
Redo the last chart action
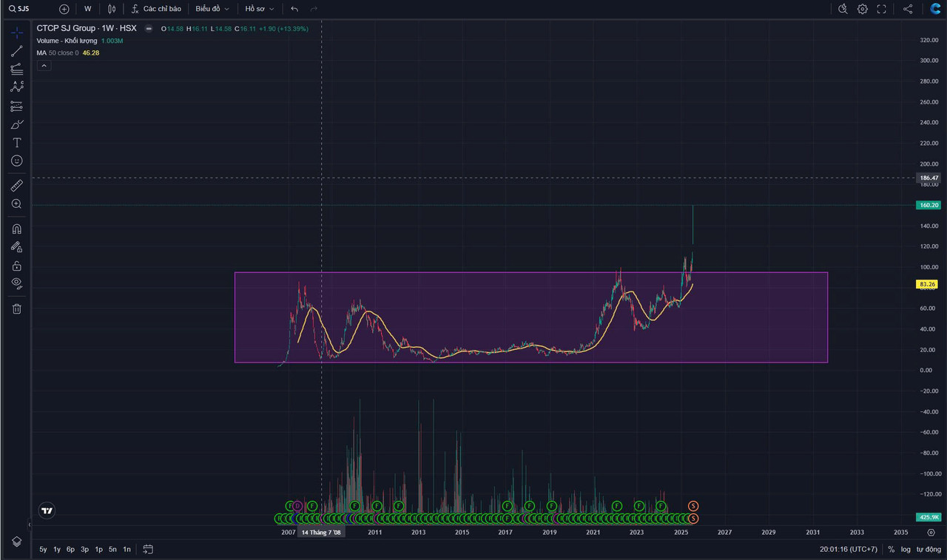coord(314,9)
